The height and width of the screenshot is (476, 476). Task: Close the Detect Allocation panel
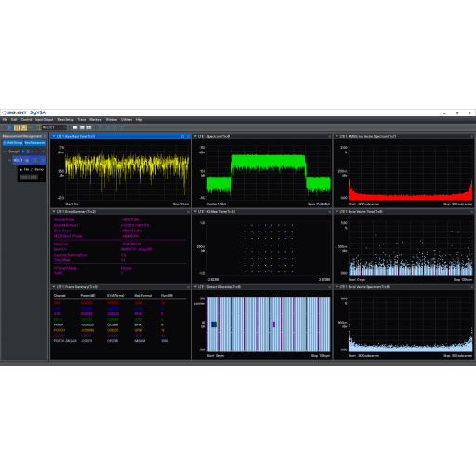pyautogui.click(x=329, y=287)
